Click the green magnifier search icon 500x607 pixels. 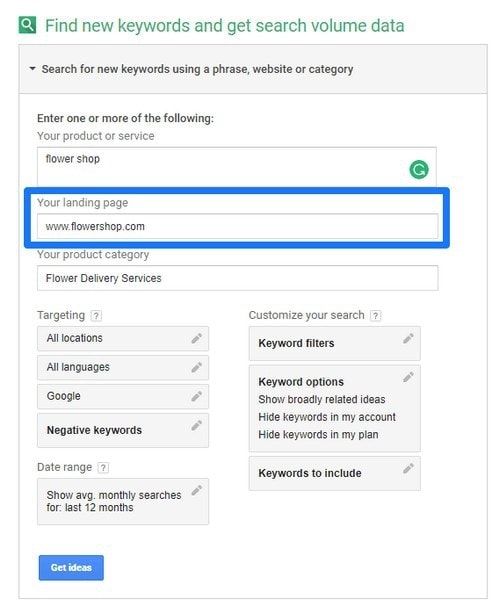pyautogui.click(x=27, y=25)
